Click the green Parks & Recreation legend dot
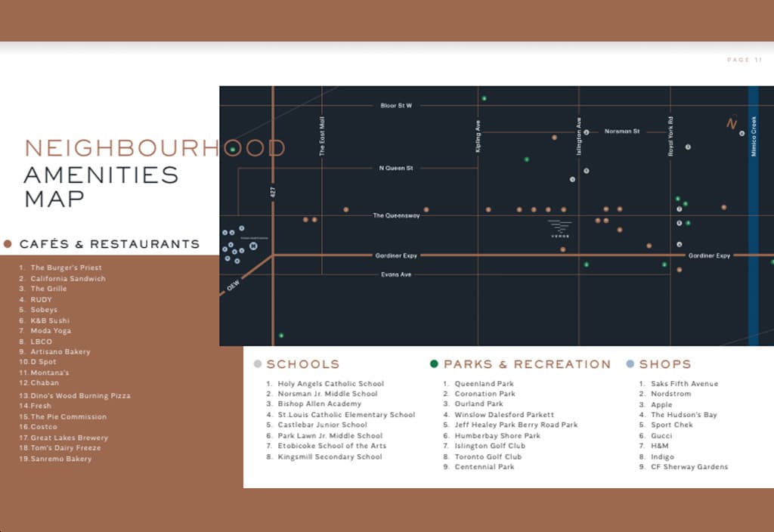 (434, 364)
